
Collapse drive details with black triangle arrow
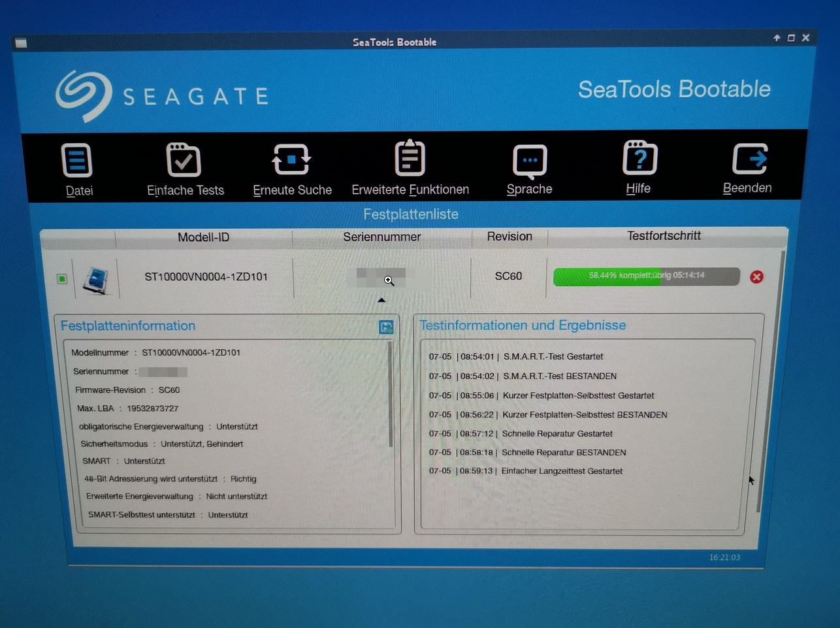[x=381, y=300]
